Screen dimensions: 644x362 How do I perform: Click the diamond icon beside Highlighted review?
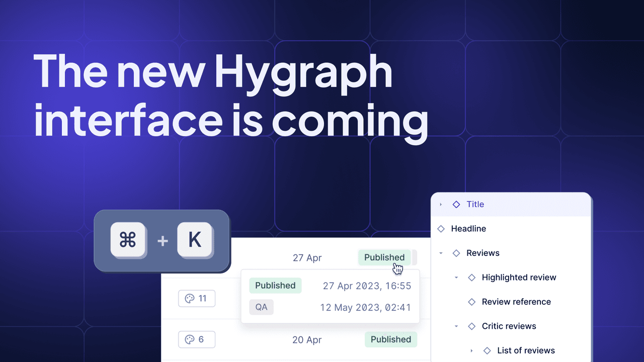472,278
